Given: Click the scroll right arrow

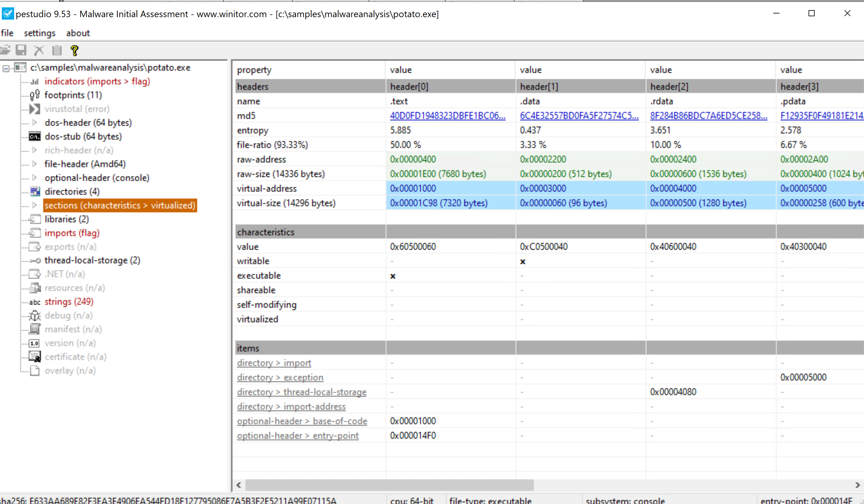Looking at the screenshot, I should click(858, 485).
